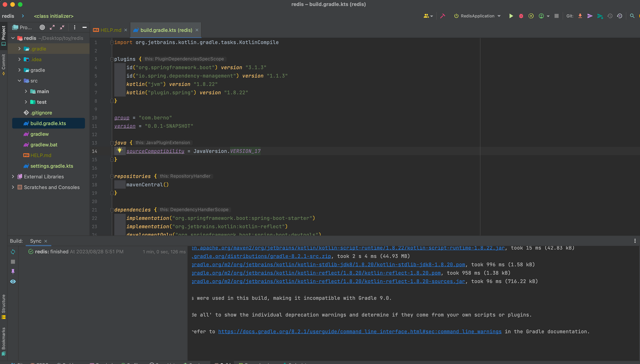Collapse the redis root project node
This screenshot has width=640, height=364.
pos(13,38)
